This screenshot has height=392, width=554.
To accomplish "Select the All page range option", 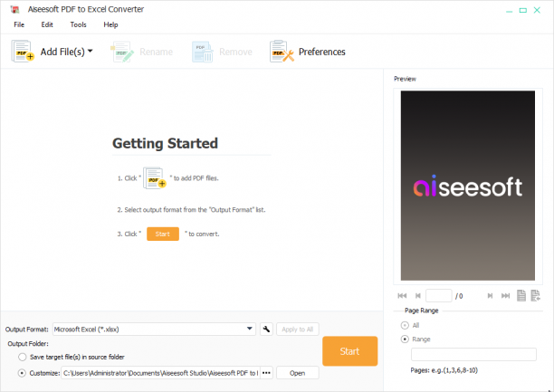I will pyautogui.click(x=405, y=325).
